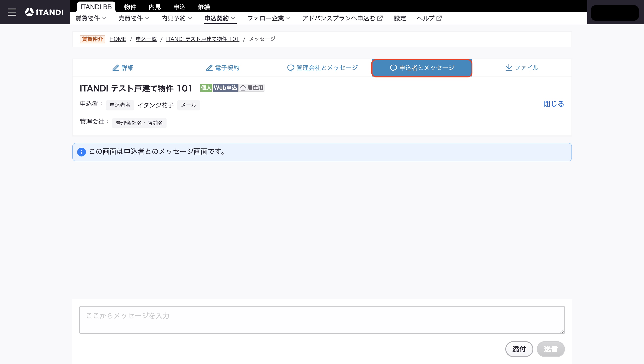Expand the 売買物件 dropdown menu
This screenshot has height=364, width=644.
(134, 18)
